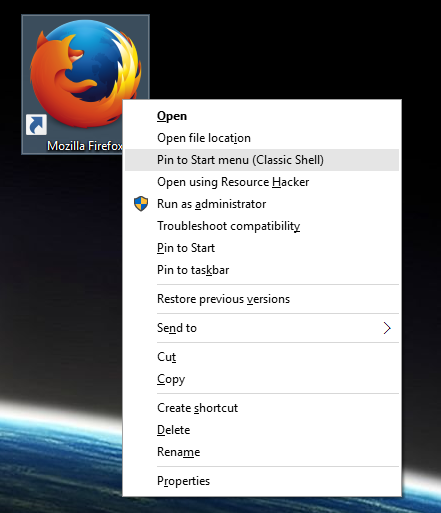The image size is (441, 513).
Task: Choose Open using Resource Hacker
Action: (x=262, y=182)
